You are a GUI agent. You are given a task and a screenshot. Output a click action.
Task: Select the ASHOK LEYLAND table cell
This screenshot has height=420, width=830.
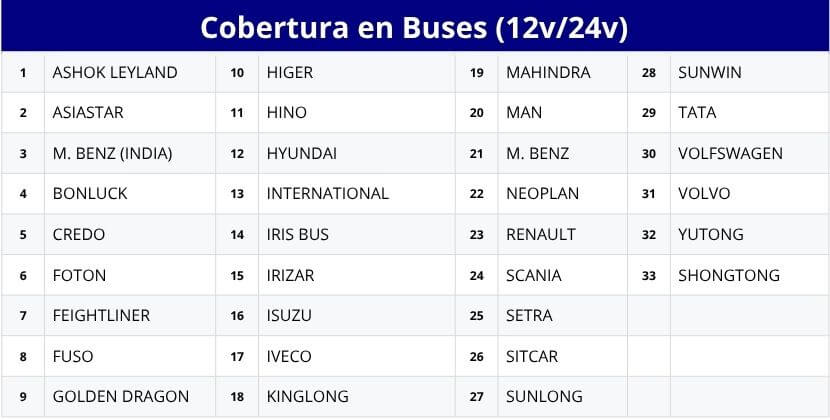click(x=130, y=72)
